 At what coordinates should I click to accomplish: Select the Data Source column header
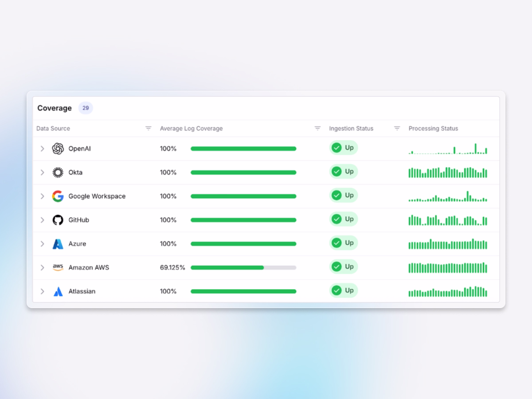pyautogui.click(x=53, y=128)
